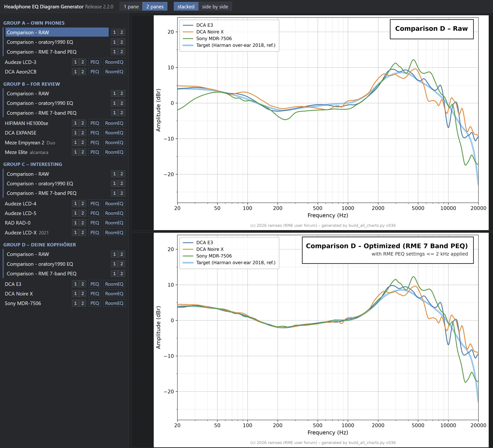Select the 2 panes layout
This screenshot has width=493, height=448.
(155, 7)
